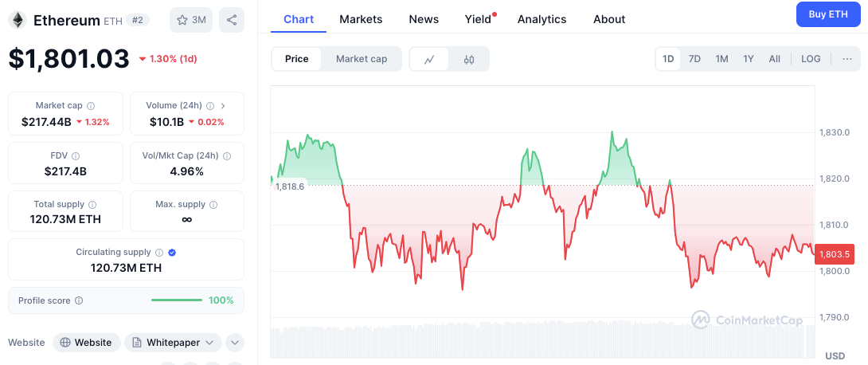
Task: Click the Market cap info icon
Action: tap(91, 105)
